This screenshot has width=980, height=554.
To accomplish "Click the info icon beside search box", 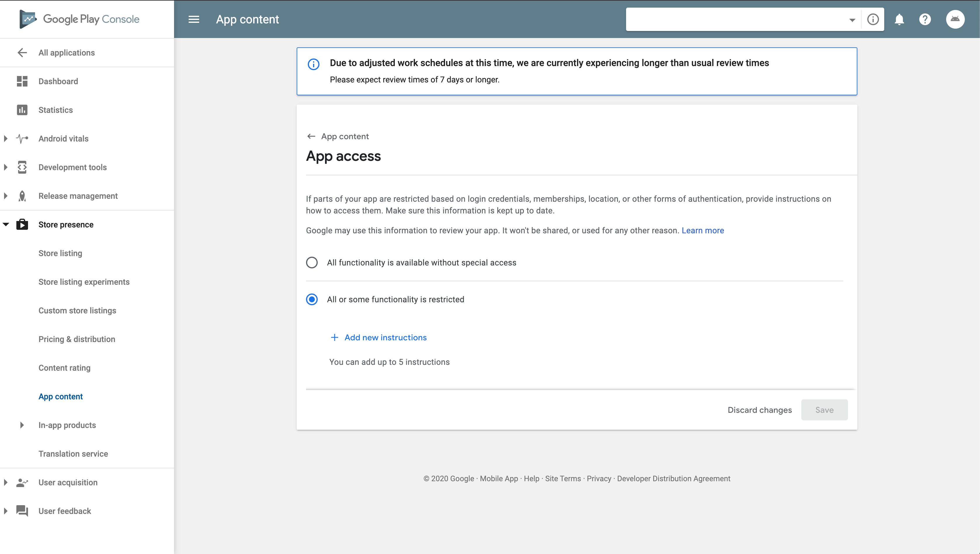I will 873,19.
